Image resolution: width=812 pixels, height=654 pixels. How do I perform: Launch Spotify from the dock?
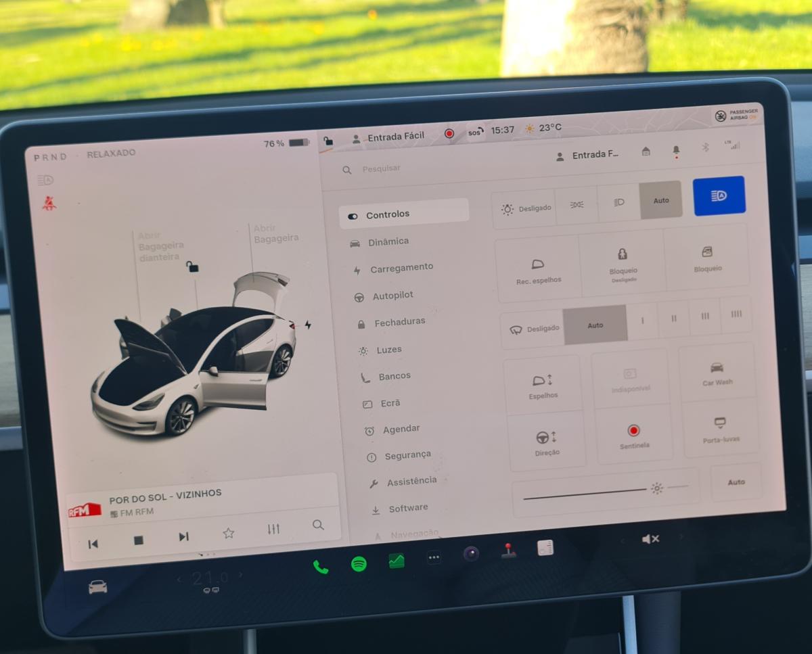pyautogui.click(x=359, y=564)
